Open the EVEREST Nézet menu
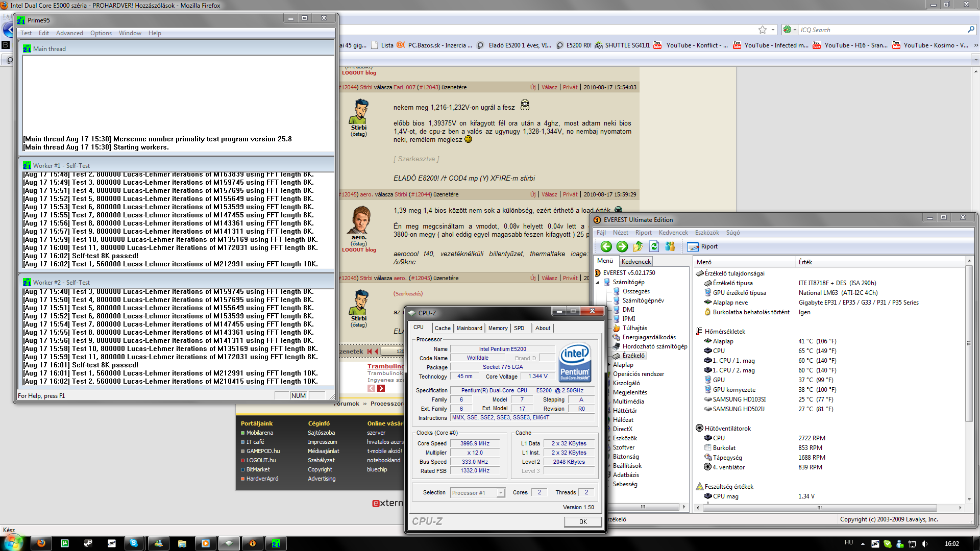The image size is (980, 551). click(621, 233)
